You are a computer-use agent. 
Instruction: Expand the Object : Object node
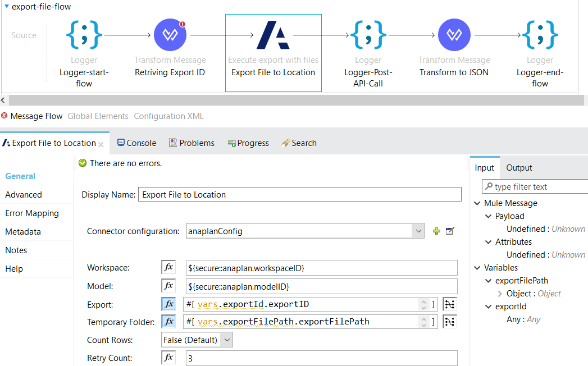pos(500,294)
